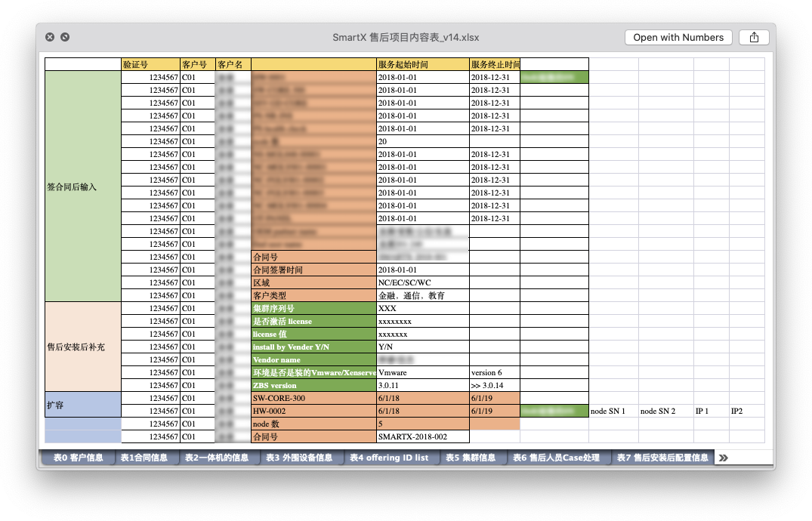Viewport: 812px width, 521px height.
Task: Open the 表2一体机的信息 sheet tab
Action: coord(217,458)
